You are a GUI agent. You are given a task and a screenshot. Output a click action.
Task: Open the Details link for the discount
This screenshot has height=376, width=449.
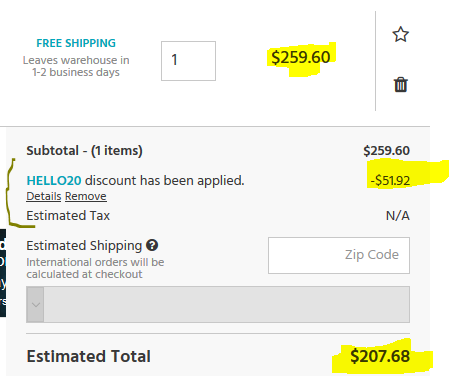coord(44,196)
